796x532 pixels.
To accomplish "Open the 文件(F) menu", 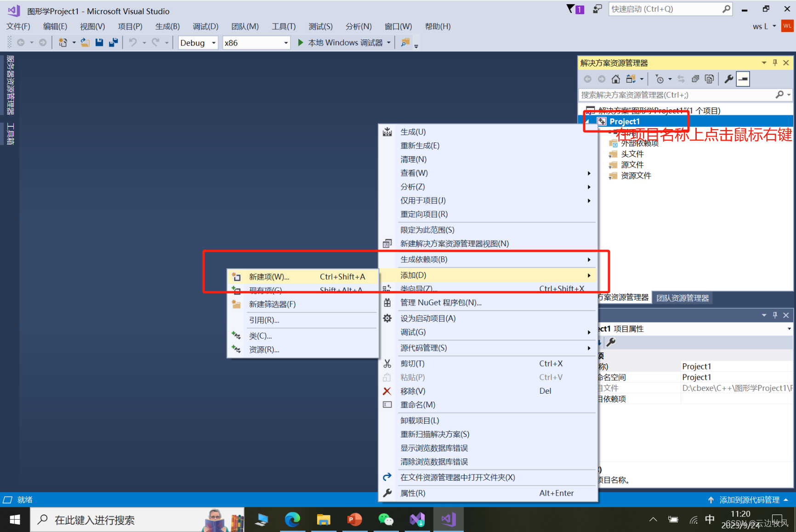I will (x=18, y=26).
